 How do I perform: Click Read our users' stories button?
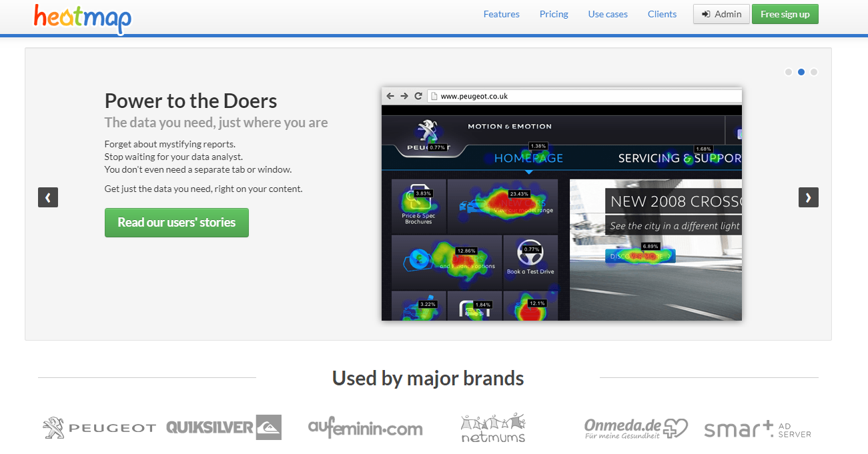tap(176, 223)
